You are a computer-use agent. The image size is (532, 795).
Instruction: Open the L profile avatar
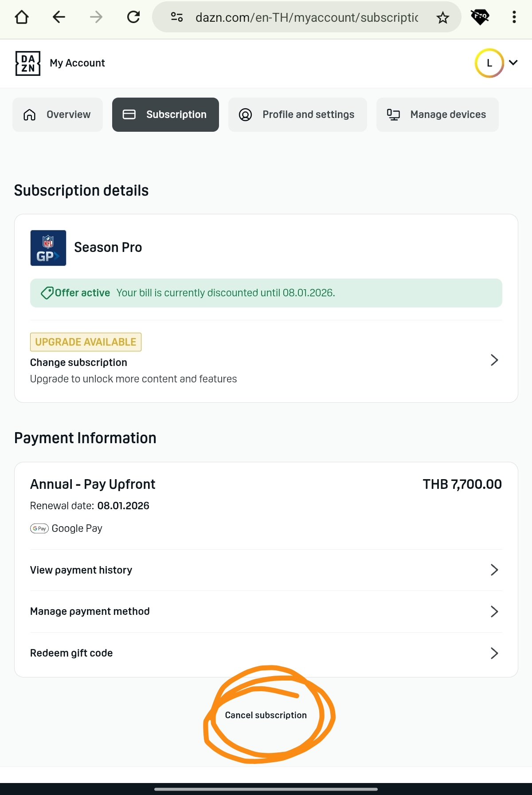[489, 63]
